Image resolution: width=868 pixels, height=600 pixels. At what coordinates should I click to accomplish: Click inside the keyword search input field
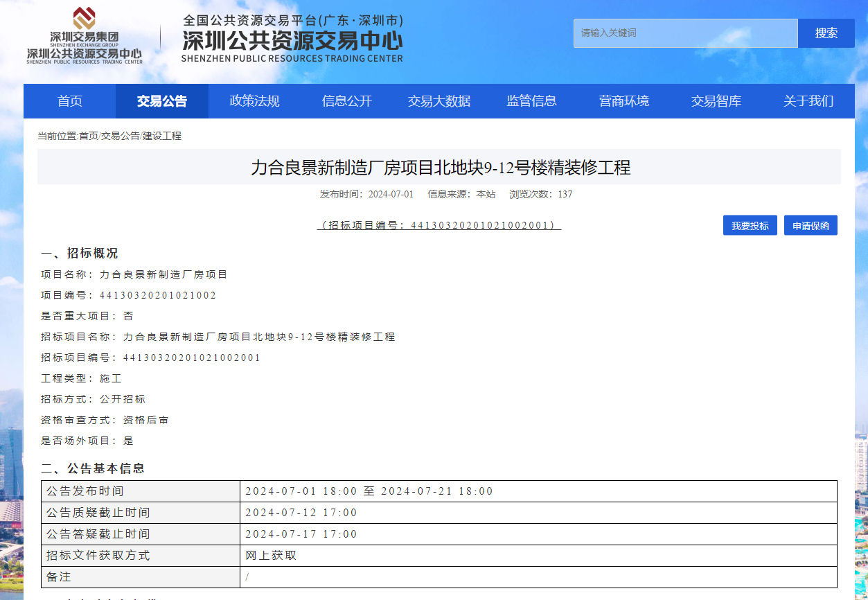tap(685, 33)
